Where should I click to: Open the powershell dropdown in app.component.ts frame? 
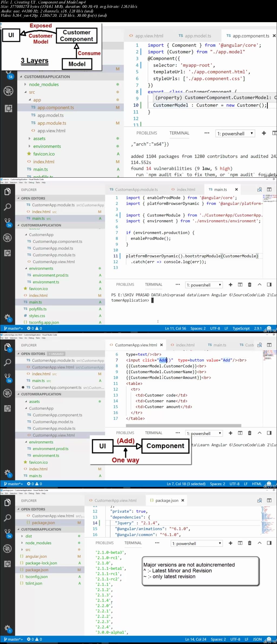pos(235,134)
